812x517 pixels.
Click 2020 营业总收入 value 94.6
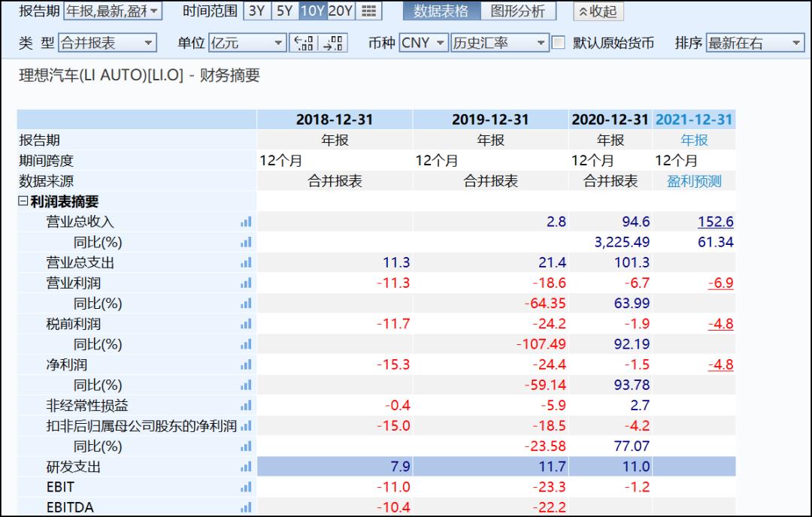tap(636, 222)
